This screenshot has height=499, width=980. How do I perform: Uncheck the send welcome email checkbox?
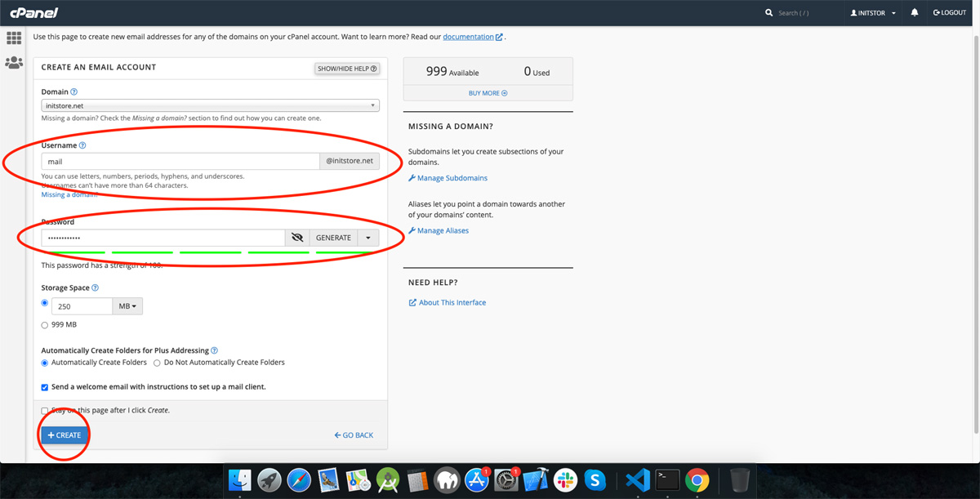click(x=45, y=387)
